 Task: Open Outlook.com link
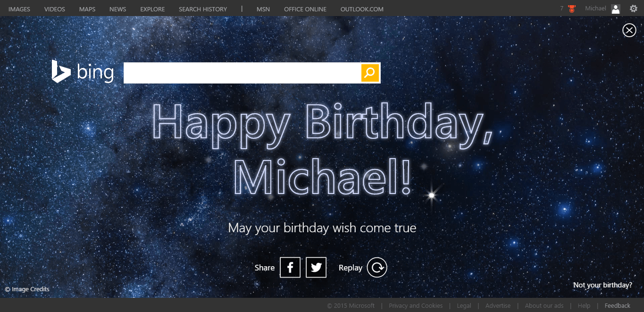click(362, 9)
